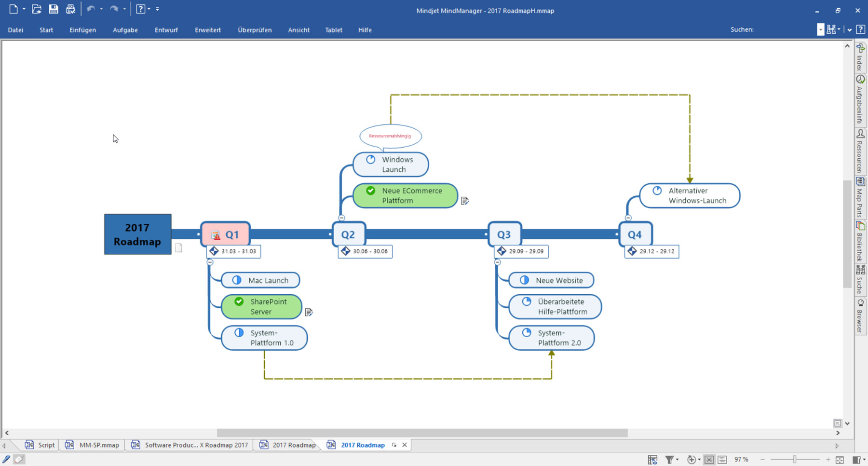Collapse the Q3 subtopics minus toggle
This screenshot has height=466, width=868.
pos(497,262)
